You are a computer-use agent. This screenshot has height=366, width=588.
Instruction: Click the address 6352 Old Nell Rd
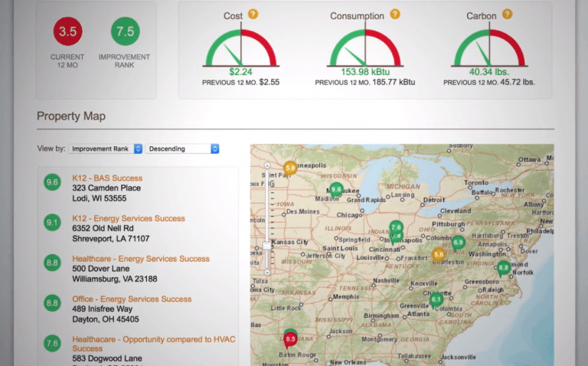[103, 228]
